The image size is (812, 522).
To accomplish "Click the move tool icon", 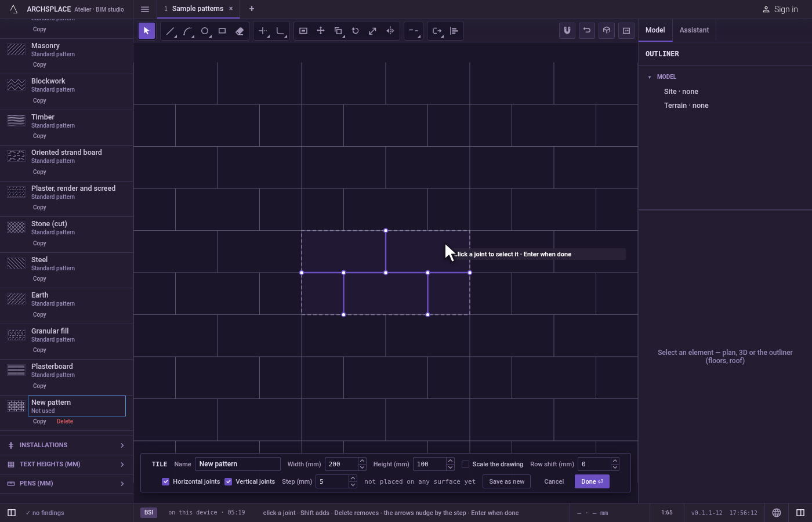I will 321,31.
